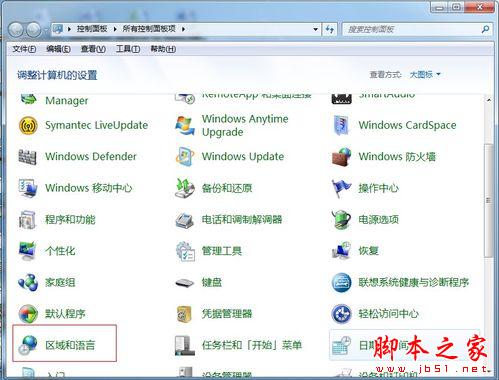
Task: Click the 备份和还原 icon
Action: click(x=185, y=188)
